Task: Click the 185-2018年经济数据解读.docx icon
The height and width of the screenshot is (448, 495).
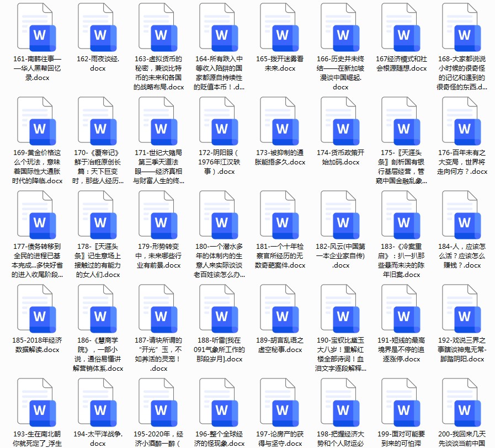Action: point(37,308)
